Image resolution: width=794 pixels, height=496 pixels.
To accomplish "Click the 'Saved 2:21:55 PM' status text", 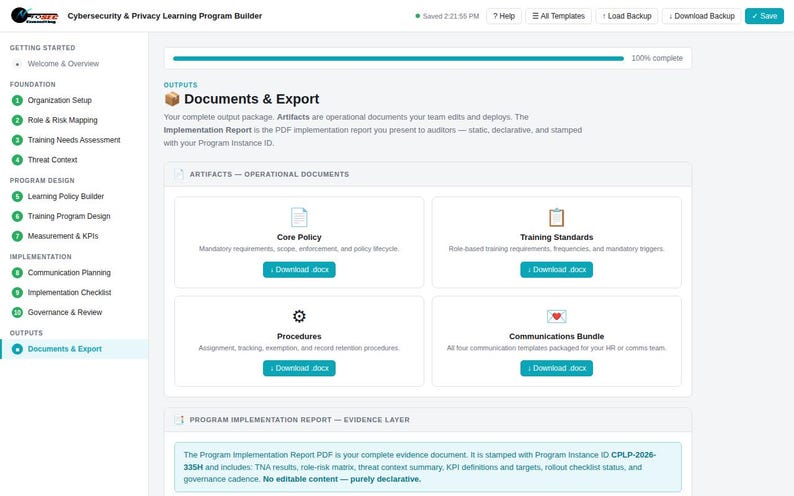I will (x=451, y=16).
